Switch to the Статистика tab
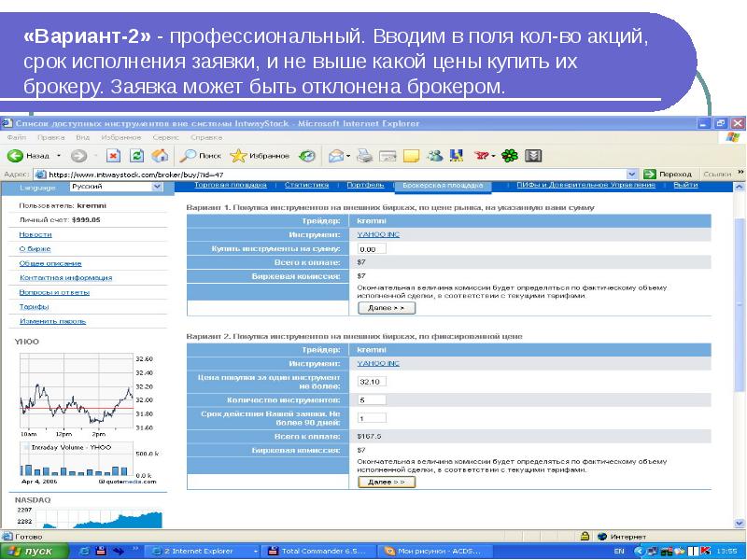 coord(306,185)
